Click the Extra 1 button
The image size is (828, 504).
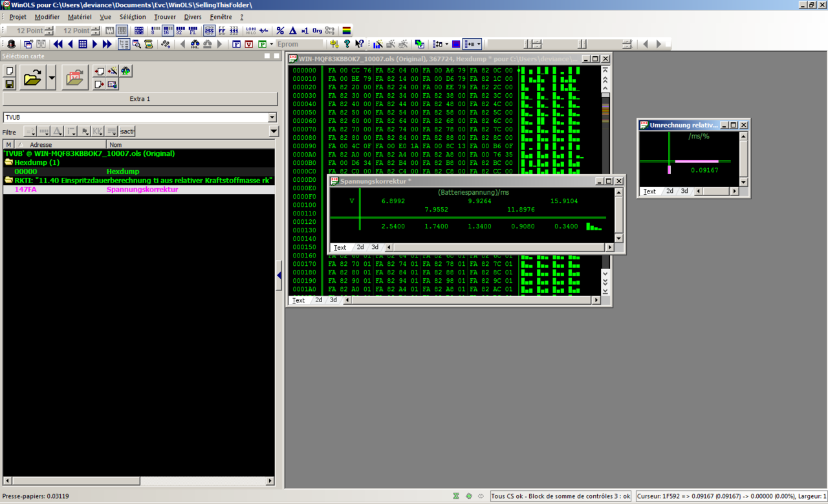[140, 99]
